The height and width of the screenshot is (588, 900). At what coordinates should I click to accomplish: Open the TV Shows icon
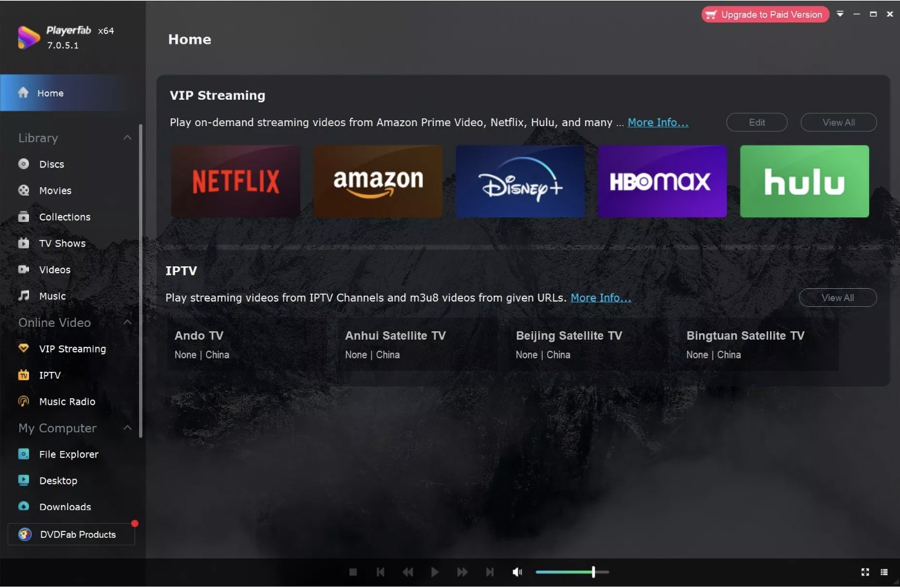tap(24, 243)
